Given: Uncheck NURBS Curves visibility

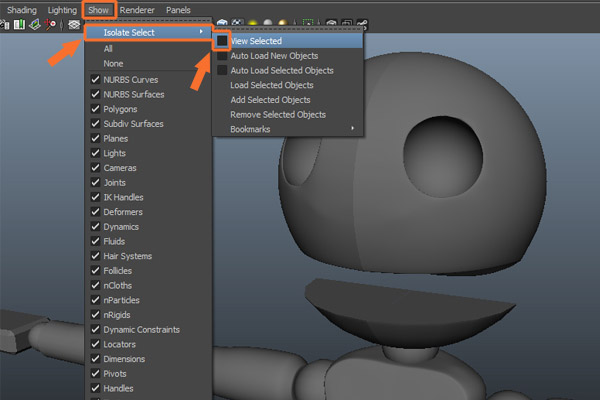Looking at the screenshot, I should 95,79.
